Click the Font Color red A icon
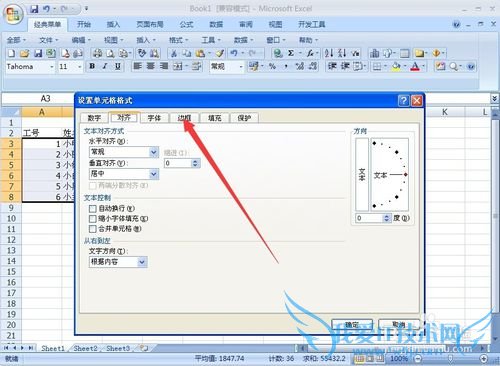 coord(415,67)
